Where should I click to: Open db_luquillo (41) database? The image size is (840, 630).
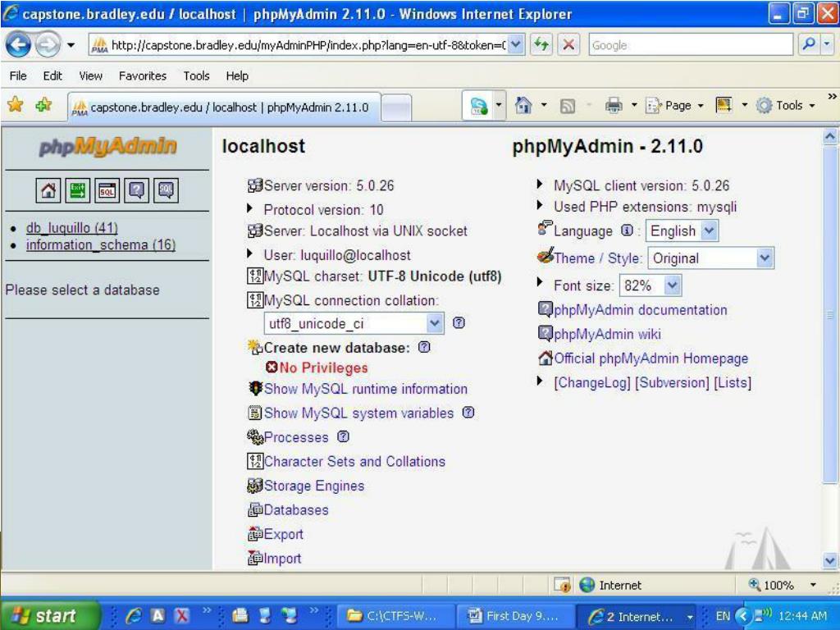(x=72, y=228)
